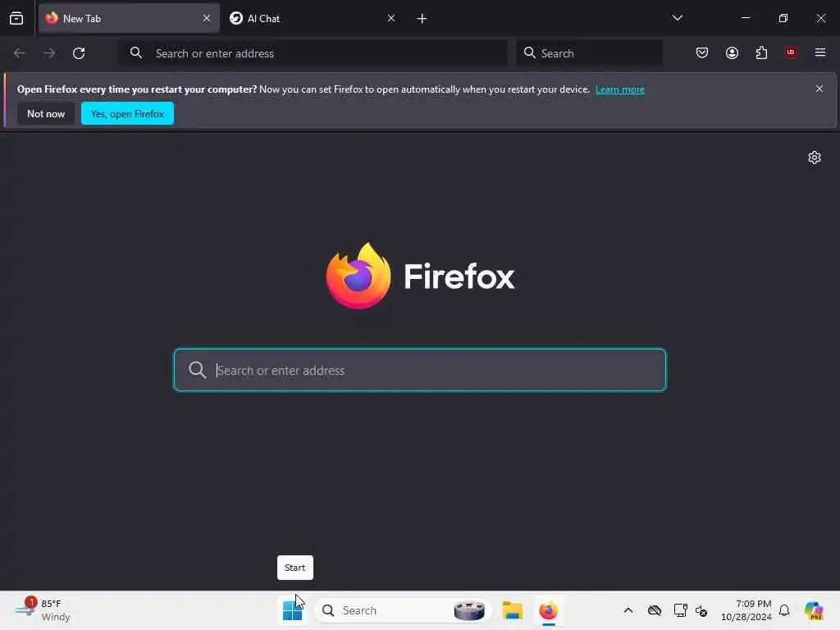Image resolution: width=840 pixels, height=630 pixels.
Task: Focus the centered Search or enter address field
Action: (x=420, y=370)
